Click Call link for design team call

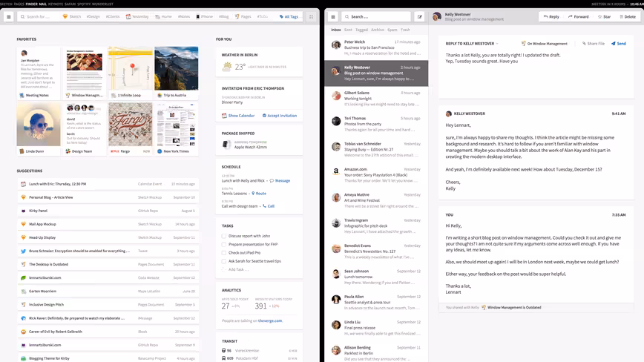click(x=269, y=206)
